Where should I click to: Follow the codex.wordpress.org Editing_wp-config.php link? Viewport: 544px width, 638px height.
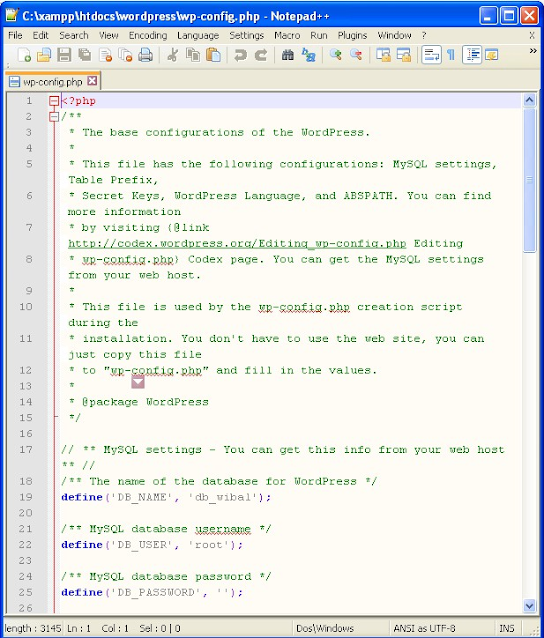tap(237, 243)
